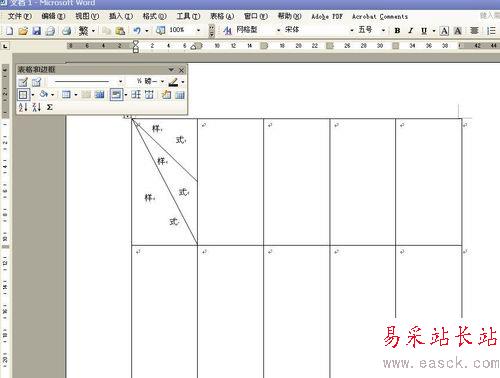Screen dimensions: 500x378
Task: Open the 帮助(H) menu
Action: pyautogui.click(x=289, y=16)
